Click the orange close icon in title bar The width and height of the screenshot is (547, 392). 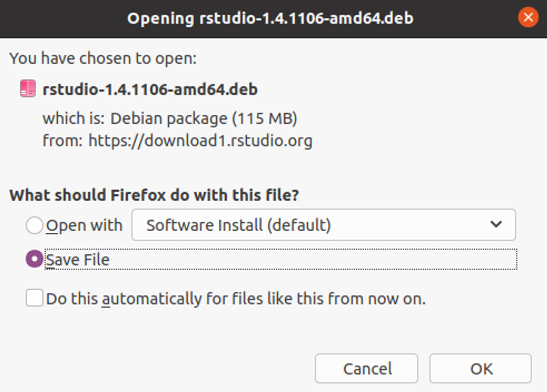coord(528,17)
